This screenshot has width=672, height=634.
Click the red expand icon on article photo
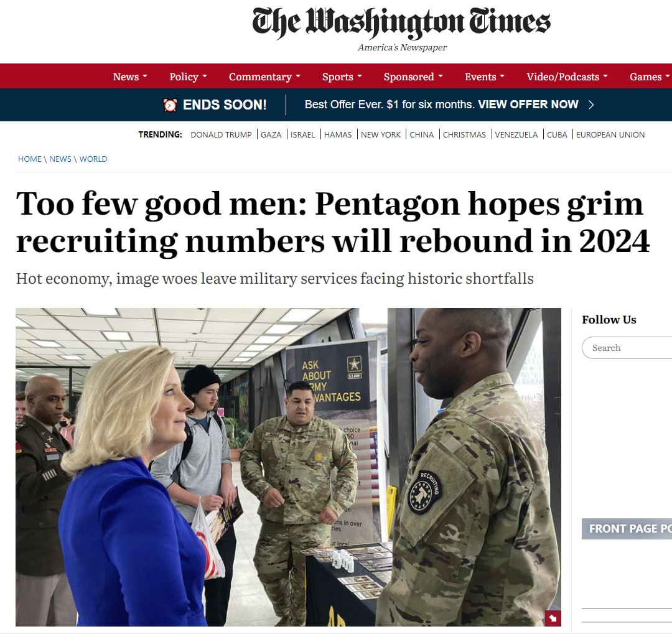tap(553, 618)
